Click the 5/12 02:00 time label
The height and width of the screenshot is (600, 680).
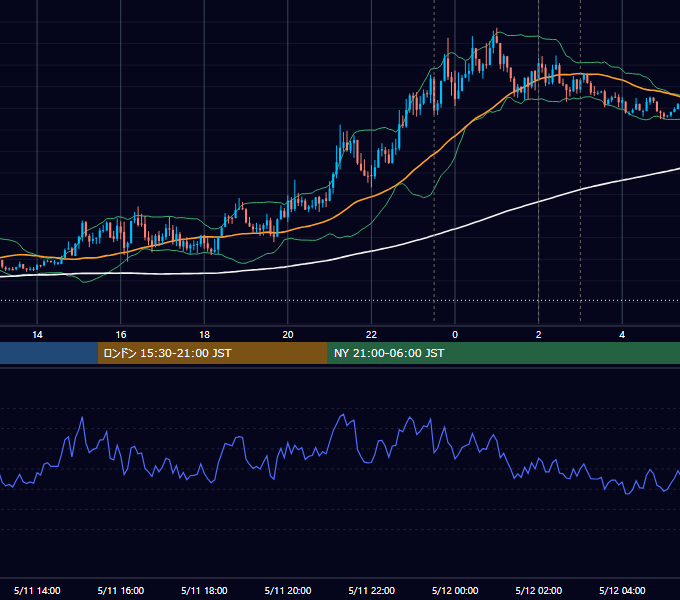[539, 590]
